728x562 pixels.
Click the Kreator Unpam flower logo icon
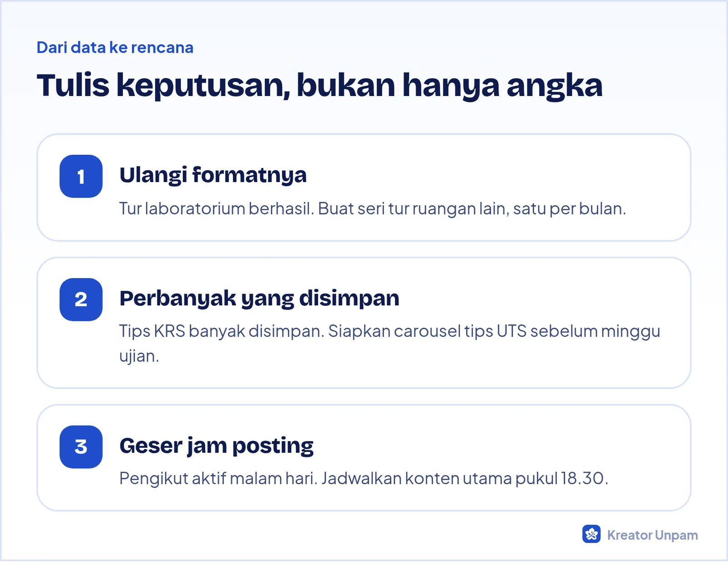(591, 534)
